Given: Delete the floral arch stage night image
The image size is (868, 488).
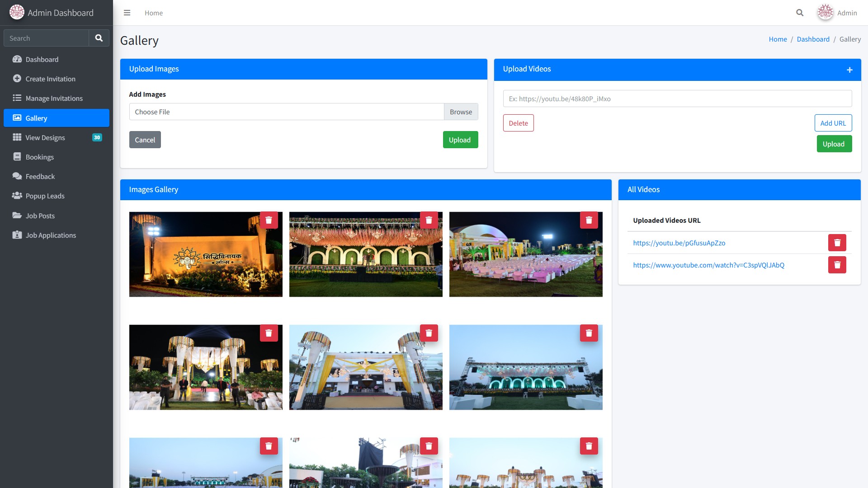Looking at the screenshot, I should 429,220.
